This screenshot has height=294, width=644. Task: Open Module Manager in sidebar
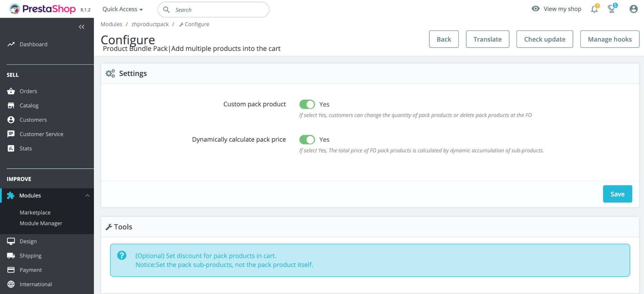(x=41, y=223)
